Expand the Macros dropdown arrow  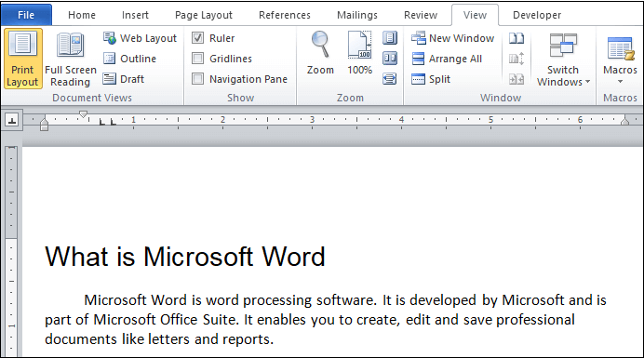(x=620, y=81)
